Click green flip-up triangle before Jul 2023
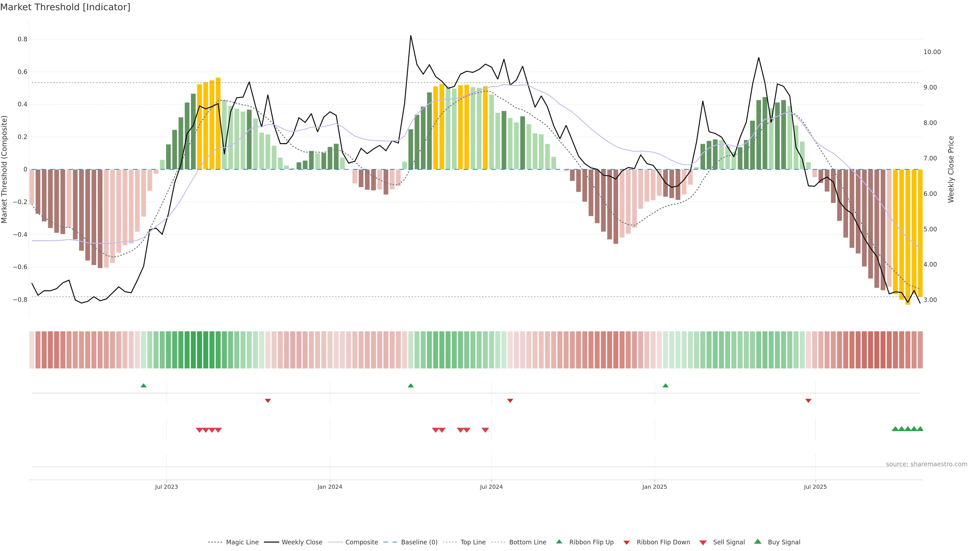The image size is (980, 551). pyautogui.click(x=143, y=386)
